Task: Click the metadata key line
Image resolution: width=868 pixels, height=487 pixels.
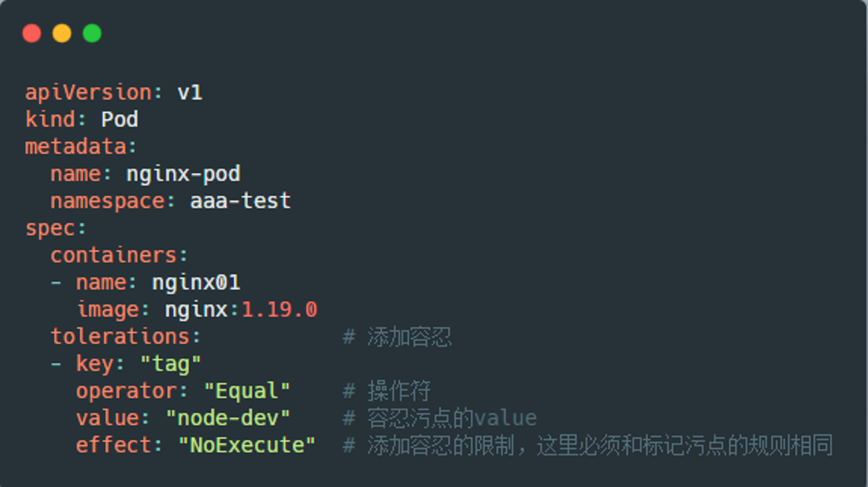Action: (81, 147)
